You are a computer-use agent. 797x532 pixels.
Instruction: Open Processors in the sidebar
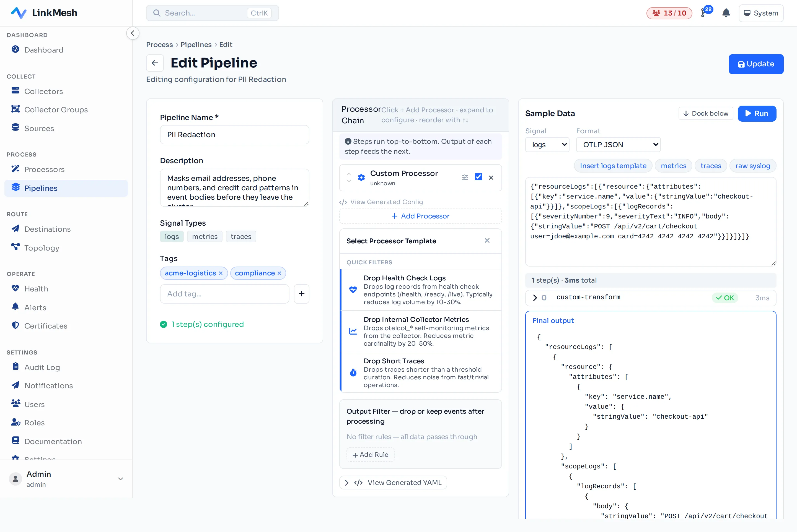[66, 169]
